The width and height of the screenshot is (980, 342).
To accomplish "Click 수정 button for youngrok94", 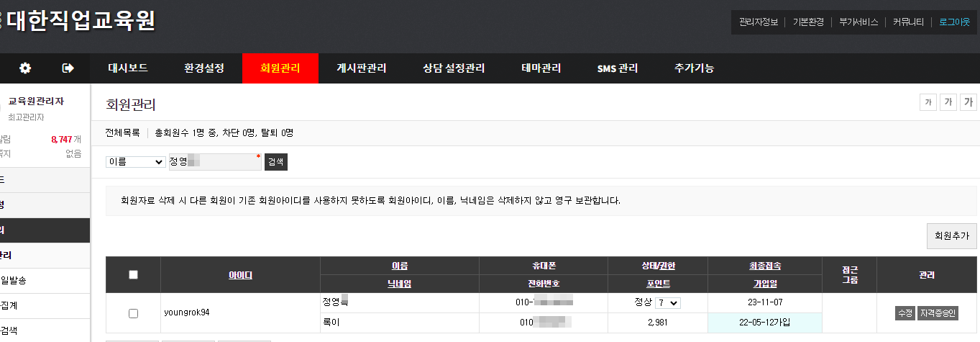I will coord(905,313).
